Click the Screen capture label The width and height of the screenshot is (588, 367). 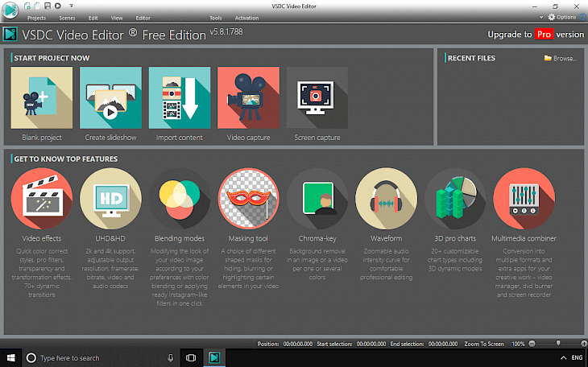(x=317, y=138)
